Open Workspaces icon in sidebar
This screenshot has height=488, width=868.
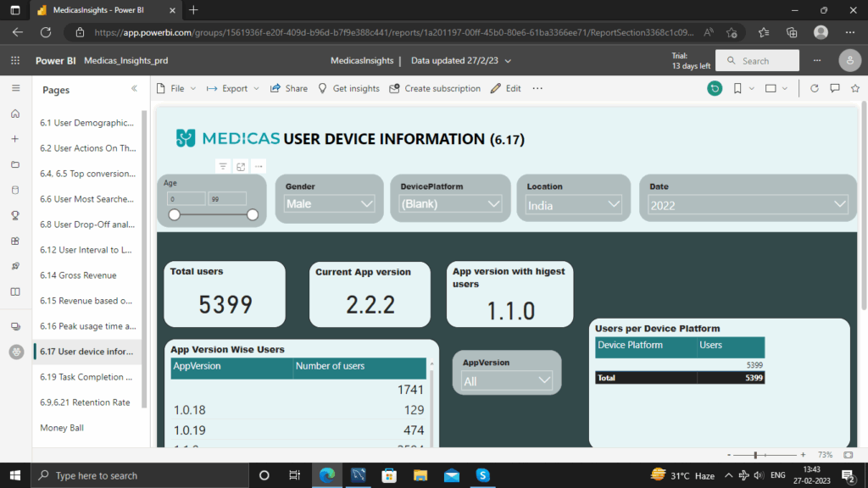(15, 326)
